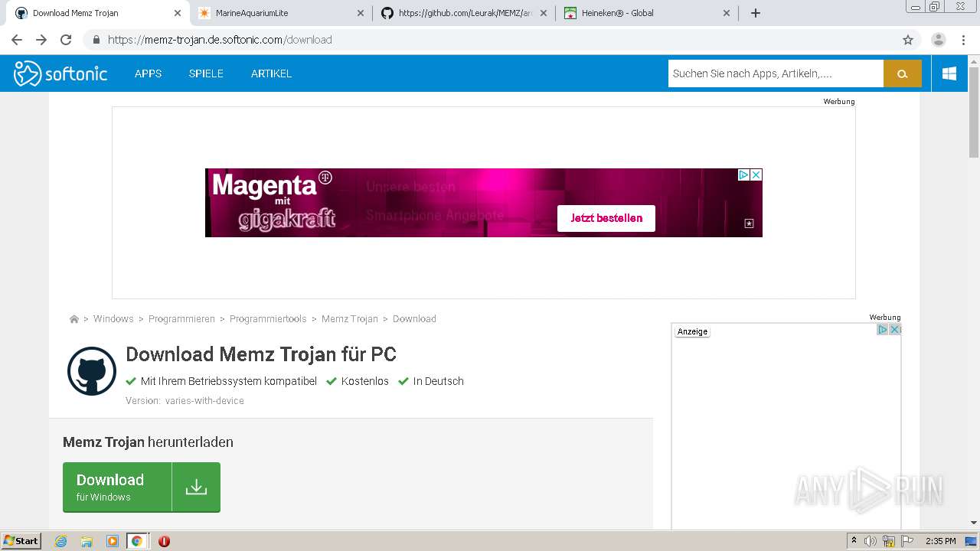
Task: Go forward in browser history
Action: click(41, 40)
